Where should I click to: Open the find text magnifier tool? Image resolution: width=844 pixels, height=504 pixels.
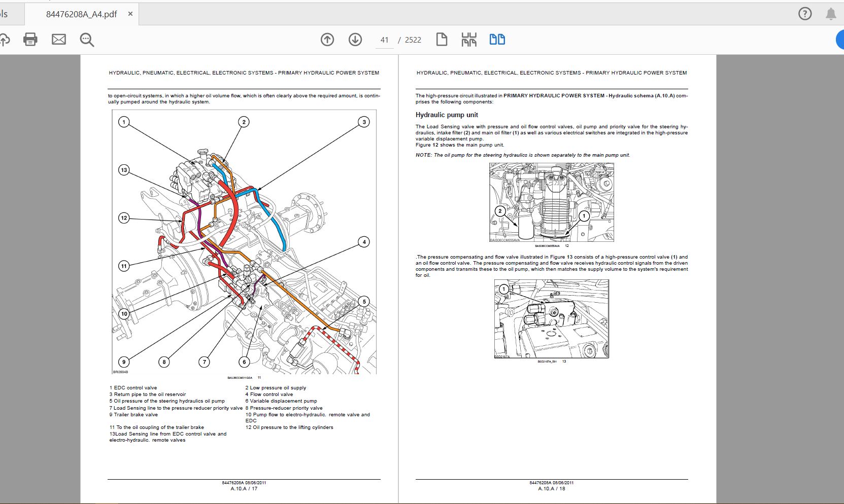tap(87, 40)
